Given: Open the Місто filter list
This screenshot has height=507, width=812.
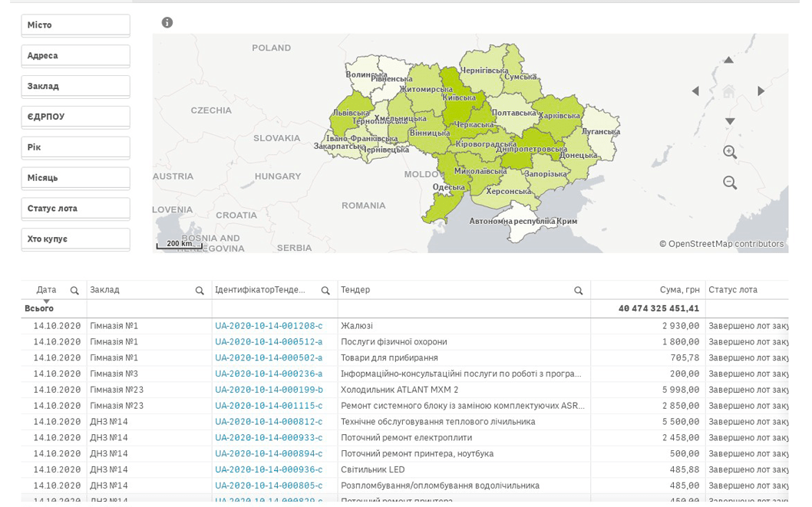Looking at the screenshot, I should 74,25.
